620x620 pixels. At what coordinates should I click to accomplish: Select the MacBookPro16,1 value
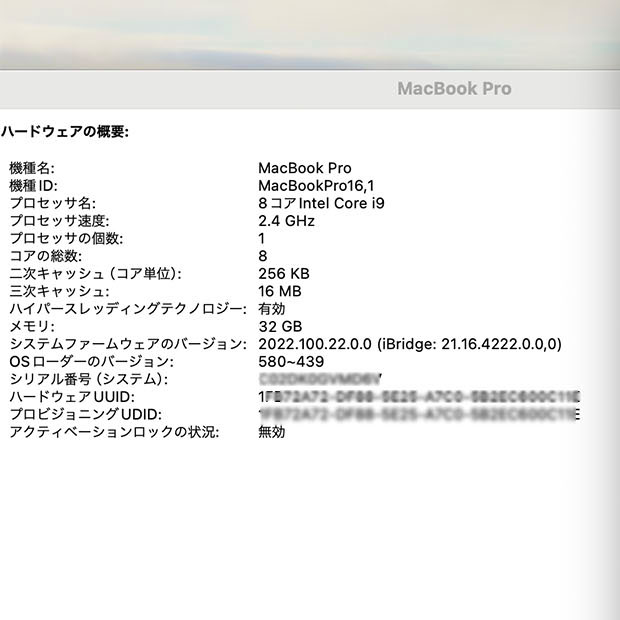316,186
